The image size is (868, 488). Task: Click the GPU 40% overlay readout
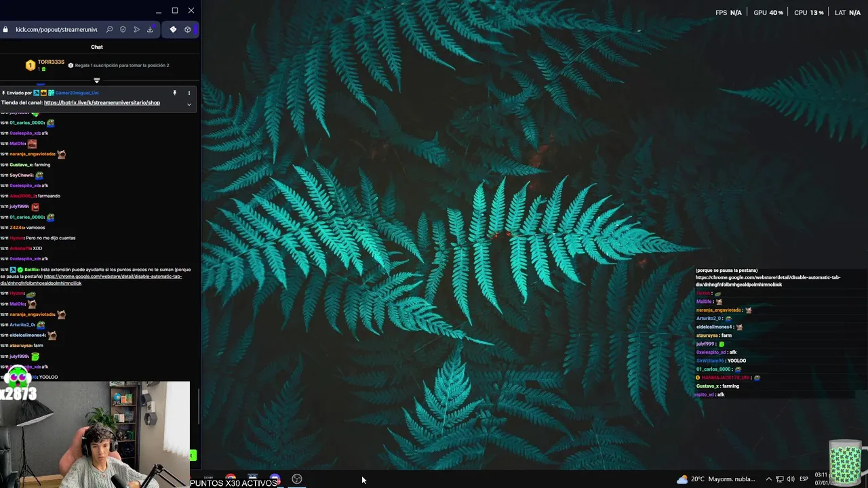point(768,13)
